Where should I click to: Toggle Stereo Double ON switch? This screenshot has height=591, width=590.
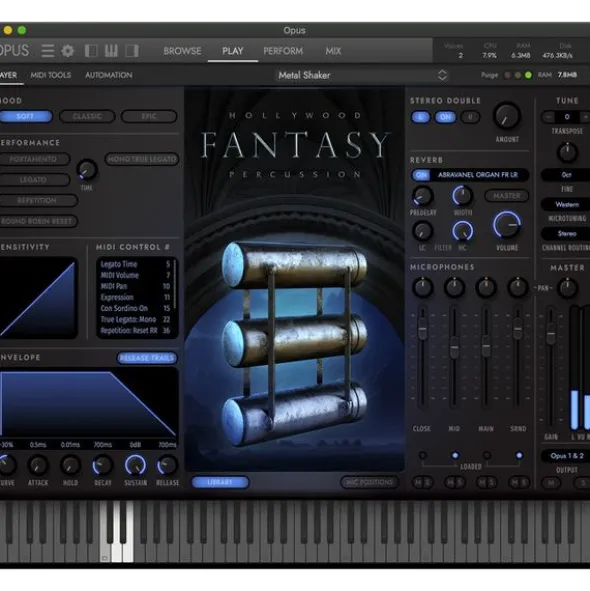445,117
